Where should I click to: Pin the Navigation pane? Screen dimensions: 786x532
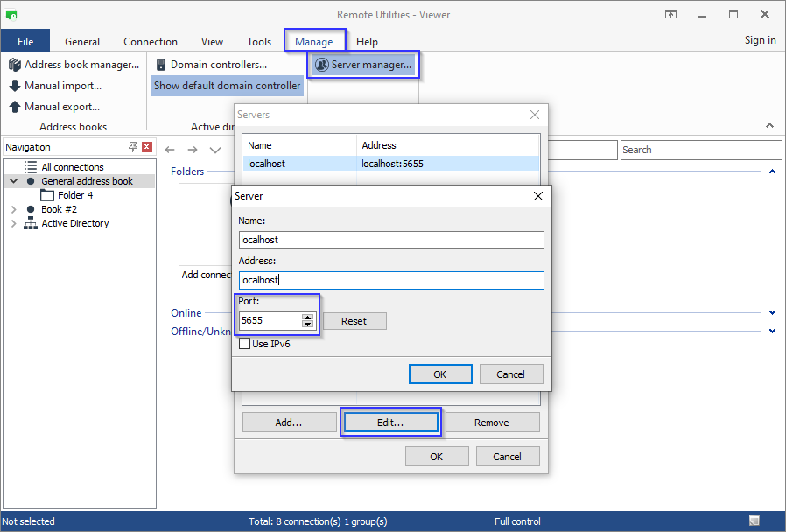click(x=133, y=147)
